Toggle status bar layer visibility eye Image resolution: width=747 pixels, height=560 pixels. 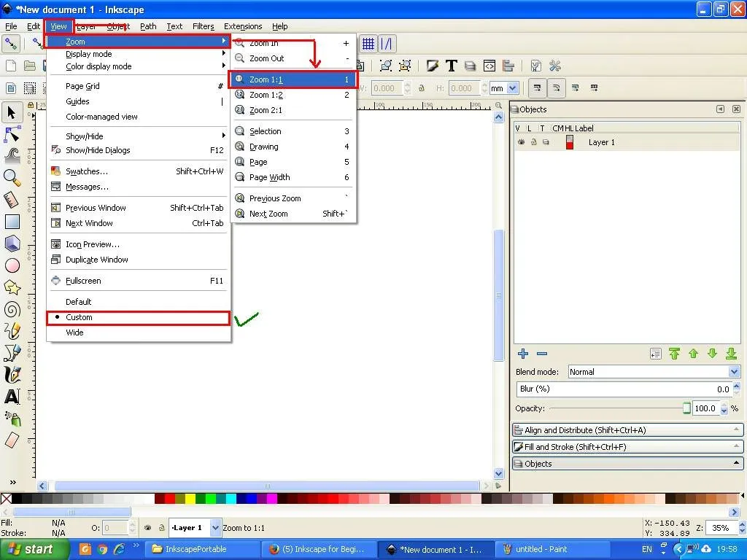click(x=148, y=528)
